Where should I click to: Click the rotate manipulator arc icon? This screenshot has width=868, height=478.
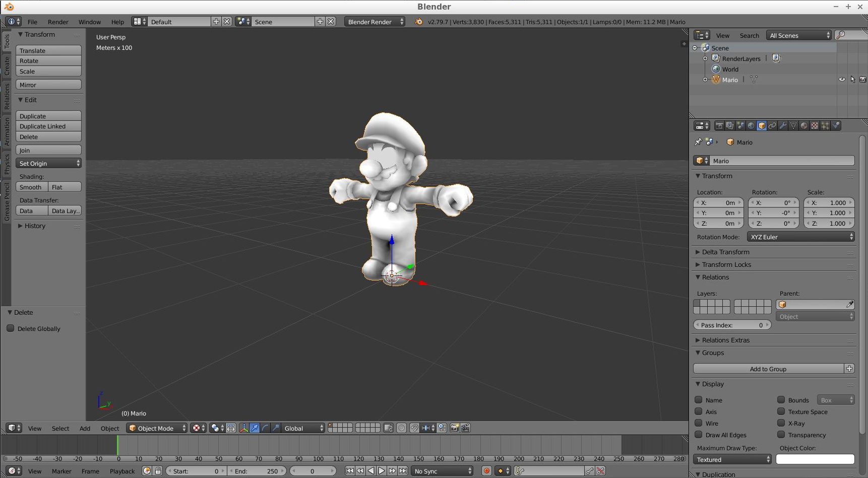(265, 428)
